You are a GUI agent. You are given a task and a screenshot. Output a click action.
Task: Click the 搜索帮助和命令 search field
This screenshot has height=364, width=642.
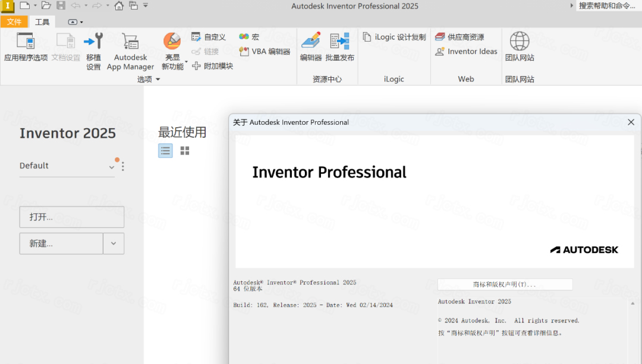[608, 6]
